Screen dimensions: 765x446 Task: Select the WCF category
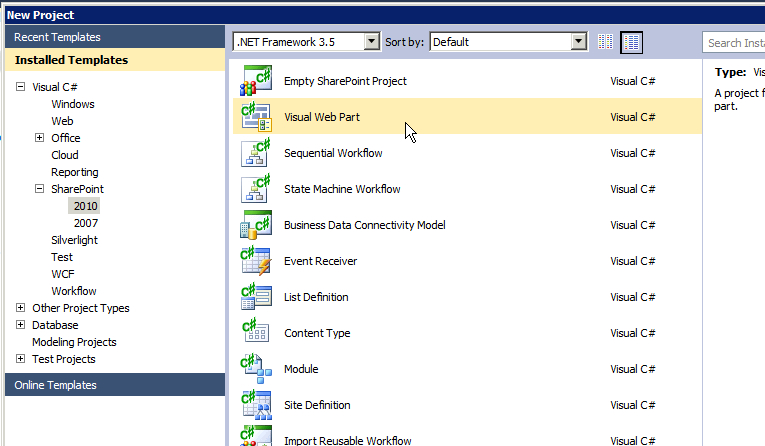click(62, 274)
